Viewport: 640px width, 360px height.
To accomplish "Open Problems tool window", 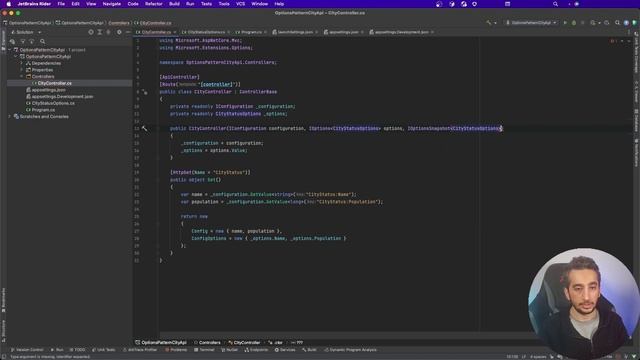I will tap(176, 350).
